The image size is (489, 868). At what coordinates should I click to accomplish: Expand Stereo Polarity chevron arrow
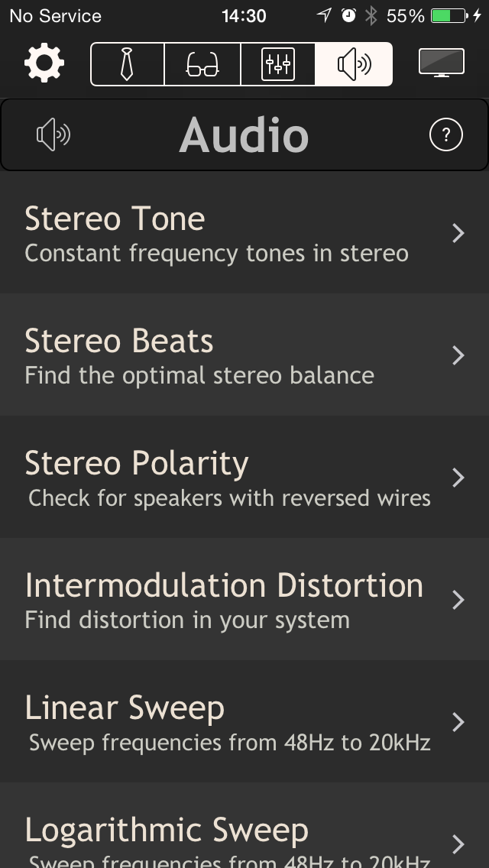458,478
